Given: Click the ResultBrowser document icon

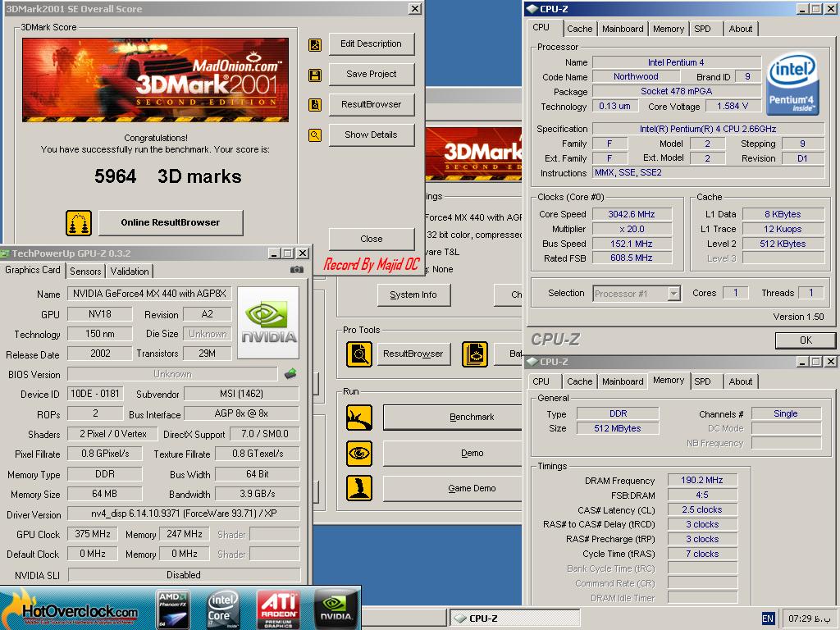Looking at the screenshot, I should pos(315,105).
